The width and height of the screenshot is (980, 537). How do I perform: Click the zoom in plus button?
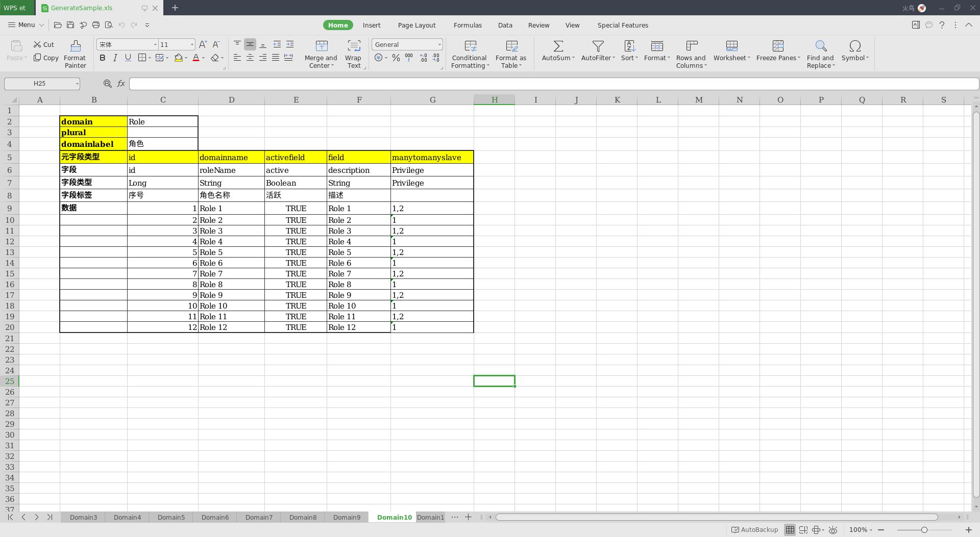pos(968,530)
